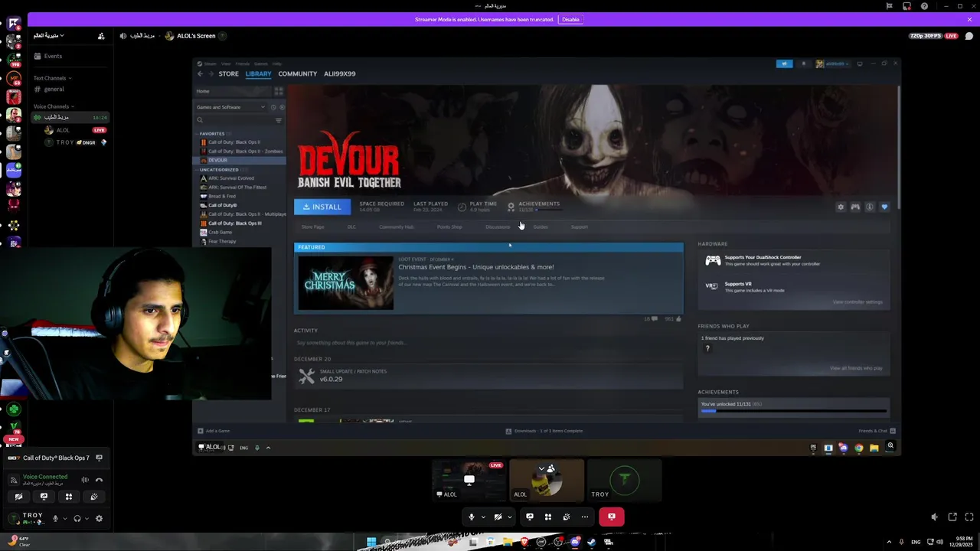Image resolution: width=980 pixels, height=551 pixels.
Task: Select the TROY participant tile
Action: coord(625,480)
